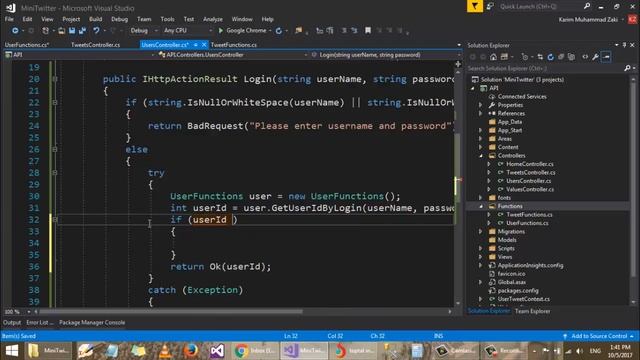Switch to the TweetsController.cs tab

click(x=96, y=45)
